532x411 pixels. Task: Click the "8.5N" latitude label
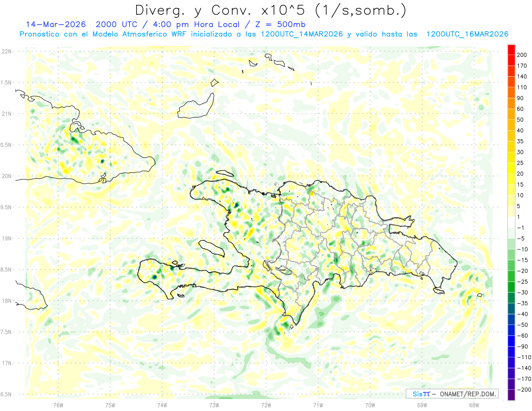pos(6,270)
